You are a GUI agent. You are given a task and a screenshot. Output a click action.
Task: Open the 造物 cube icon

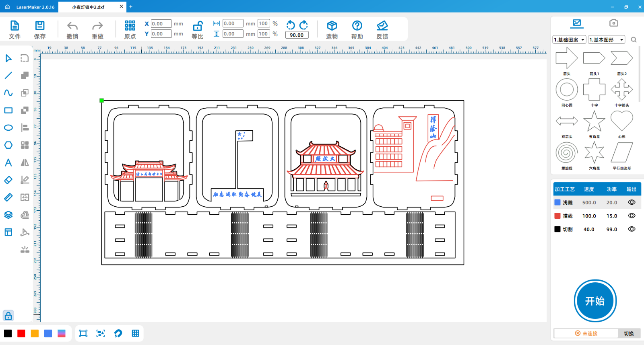click(x=332, y=26)
